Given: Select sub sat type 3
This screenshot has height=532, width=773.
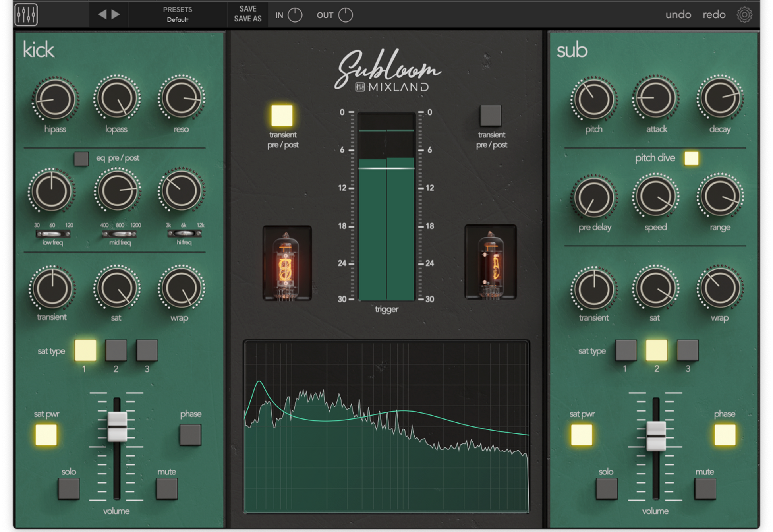Looking at the screenshot, I should pyautogui.click(x=687, y=350).
